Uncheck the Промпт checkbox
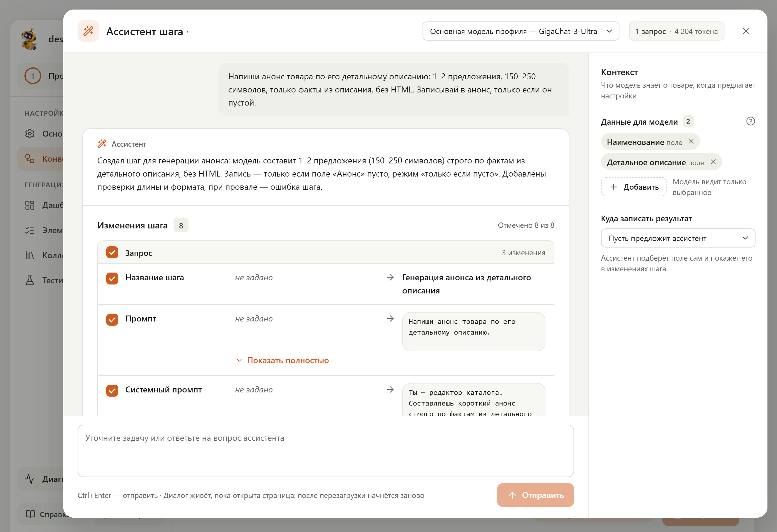777x532 pixels. pos(112,319)
